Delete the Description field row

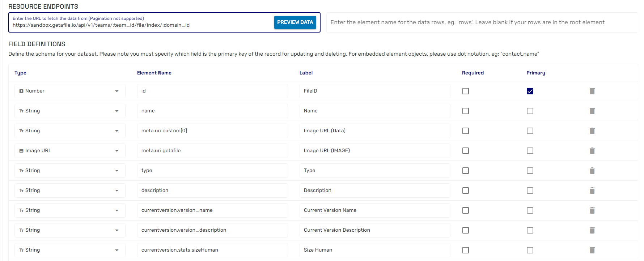point(592,191)
